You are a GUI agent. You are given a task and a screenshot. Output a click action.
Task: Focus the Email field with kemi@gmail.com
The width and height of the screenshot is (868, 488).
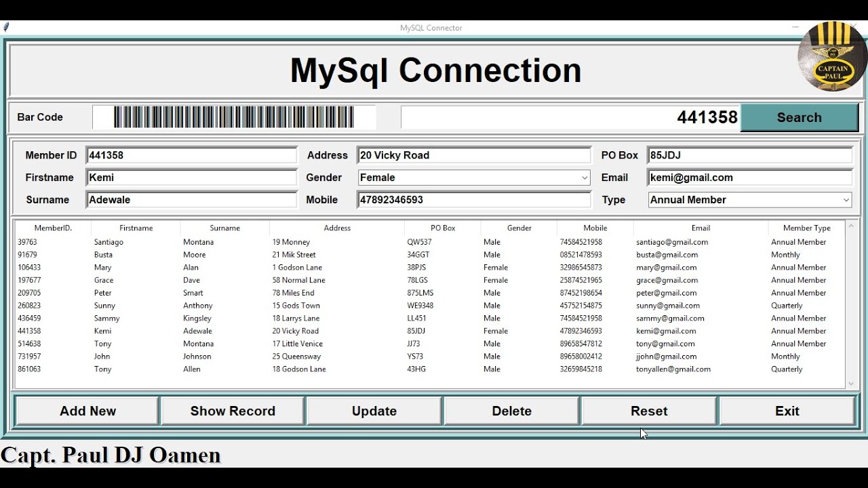pos(750,178)
